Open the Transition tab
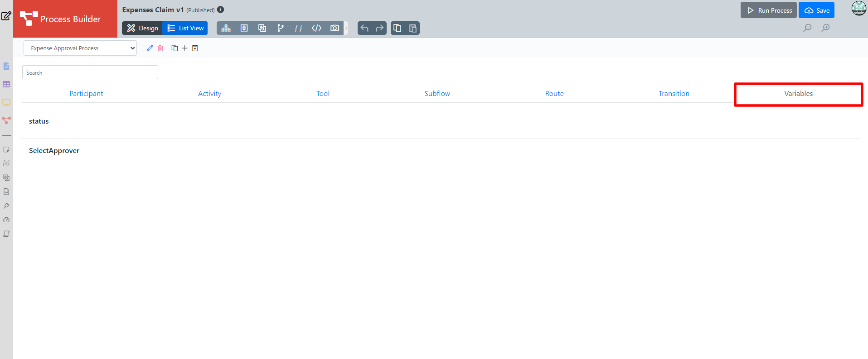868x359 pixels. pyautogui.click(x=674, y=93)
